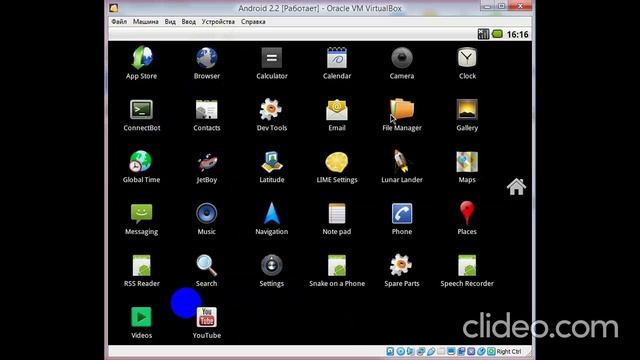This screenshot has height=360, width=640.
Task: Open the Calendar app
Action: point(337,62)
